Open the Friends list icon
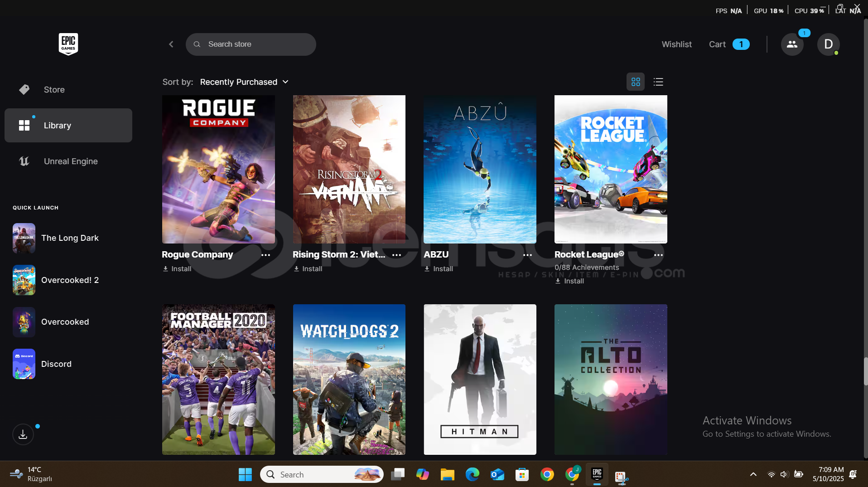The image size is (868, 487). coord(792,44)
